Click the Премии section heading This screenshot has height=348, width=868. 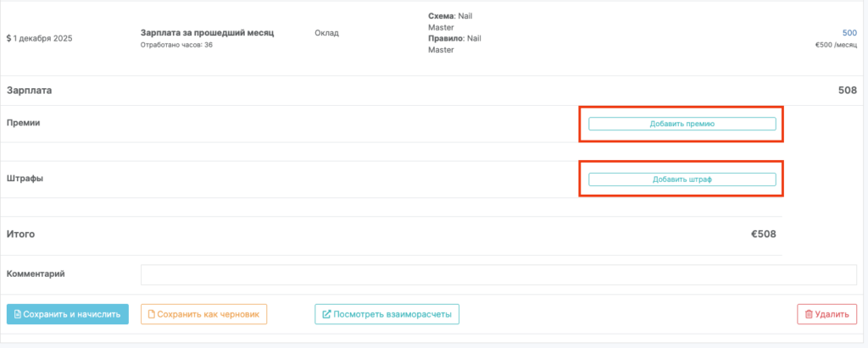click(x=24, y=123)
